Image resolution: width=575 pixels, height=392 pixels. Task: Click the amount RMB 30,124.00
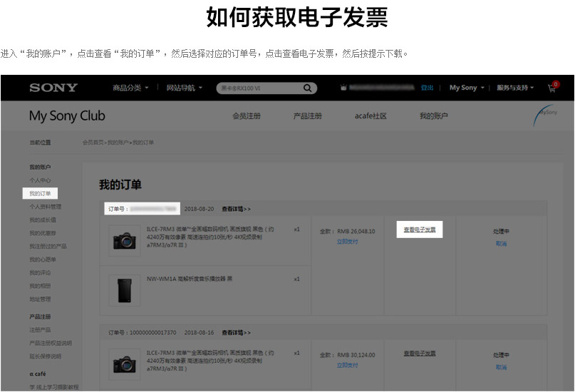(x=356, y=355)
